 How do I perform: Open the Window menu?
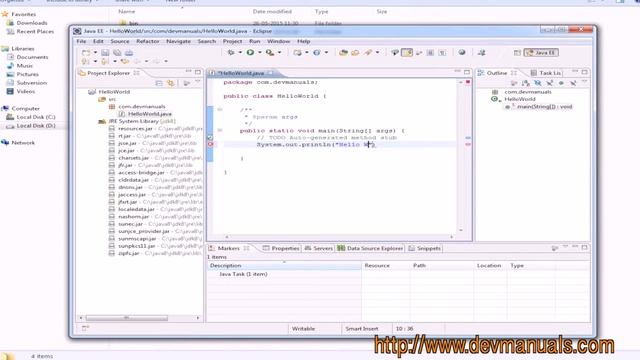(278, 41)
